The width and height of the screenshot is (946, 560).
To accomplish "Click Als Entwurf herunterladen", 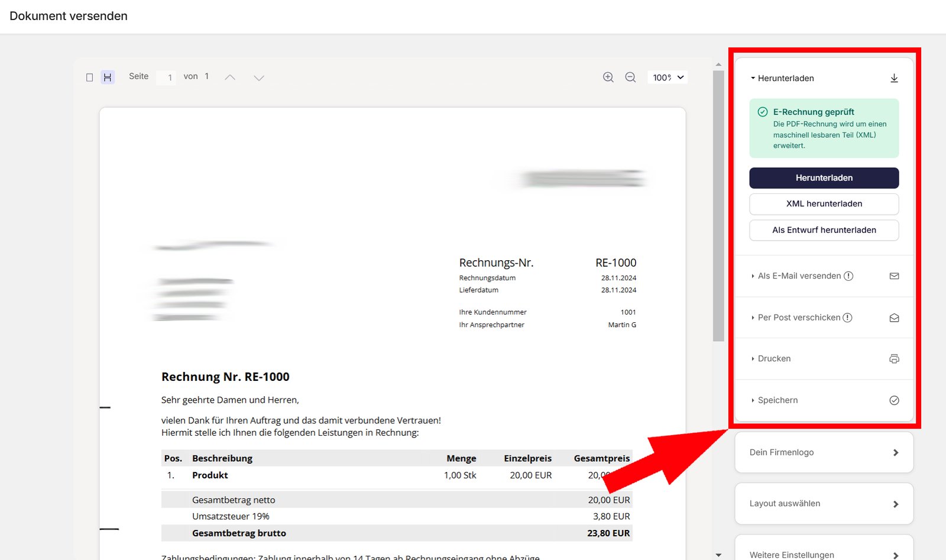I will point(824,230).
